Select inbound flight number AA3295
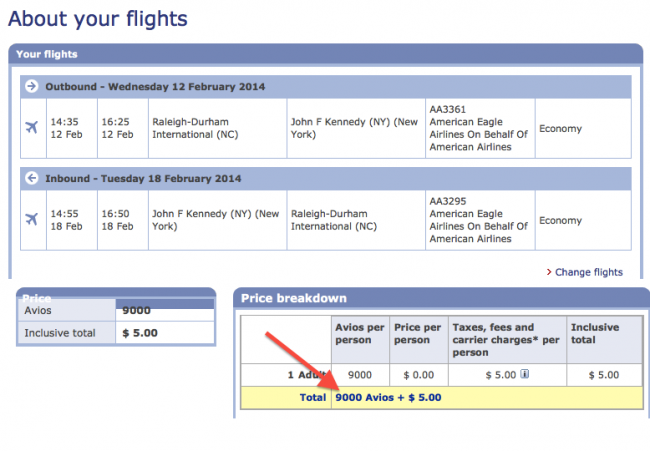650x451 pixels. coord(448,201)
